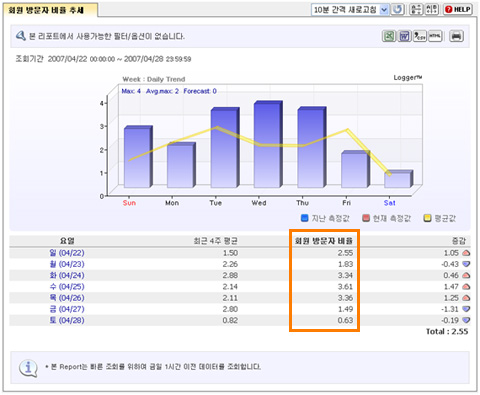Click down arrow icon beside -0.19
Viewport: 480px width, 395px height.
click(466, 320)
